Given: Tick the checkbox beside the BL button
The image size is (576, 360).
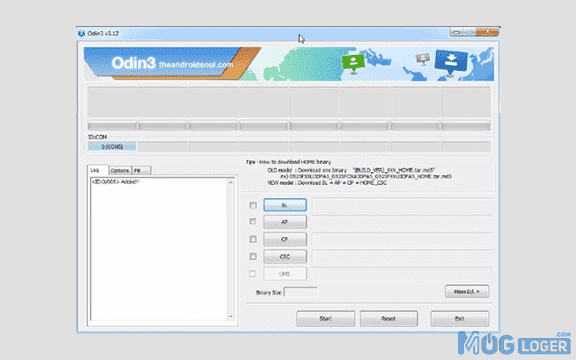Looking at the screenshot, I should pyautogui.click(x=253, y=205).
